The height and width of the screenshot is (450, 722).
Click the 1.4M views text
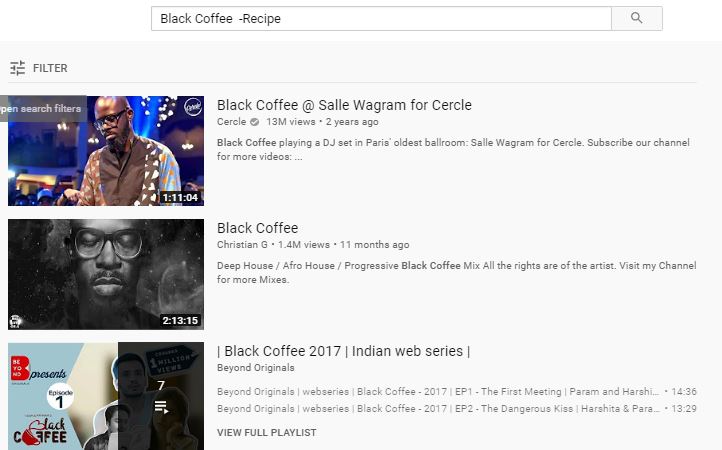[304, 245]
